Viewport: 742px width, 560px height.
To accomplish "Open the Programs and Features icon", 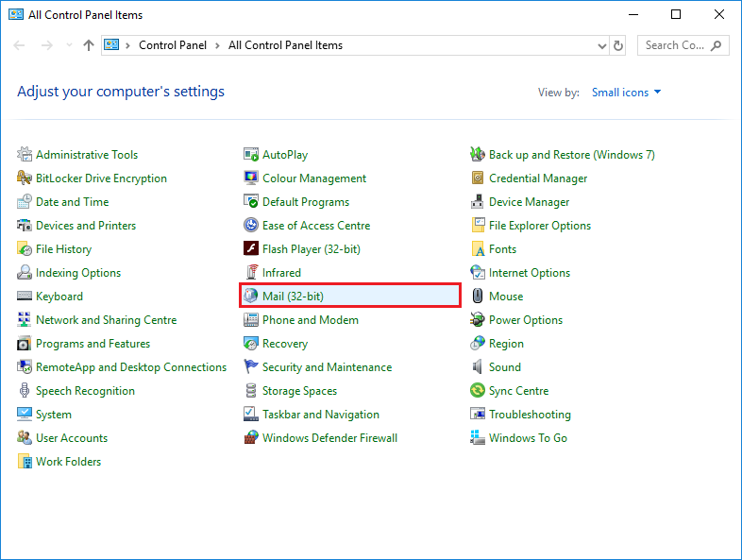I will tap(25, 344).
